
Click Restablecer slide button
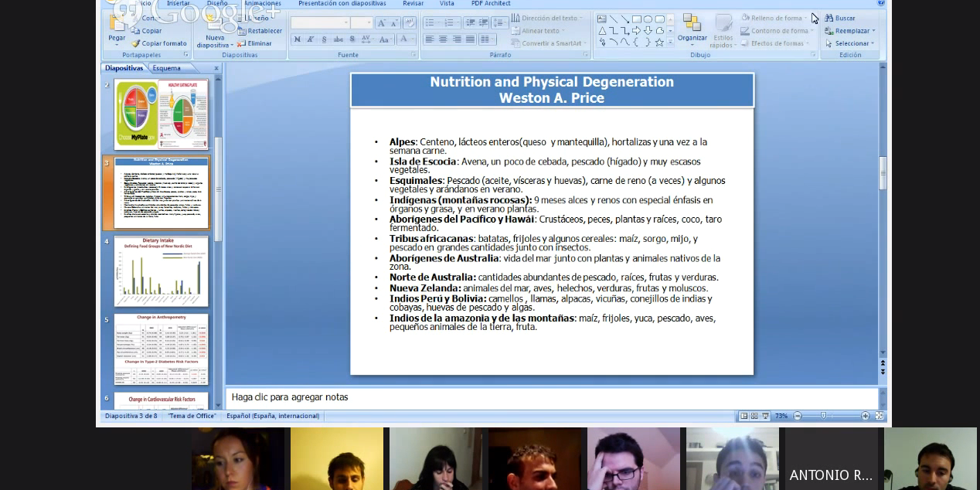pyautogui.click(x=260, y=31)
